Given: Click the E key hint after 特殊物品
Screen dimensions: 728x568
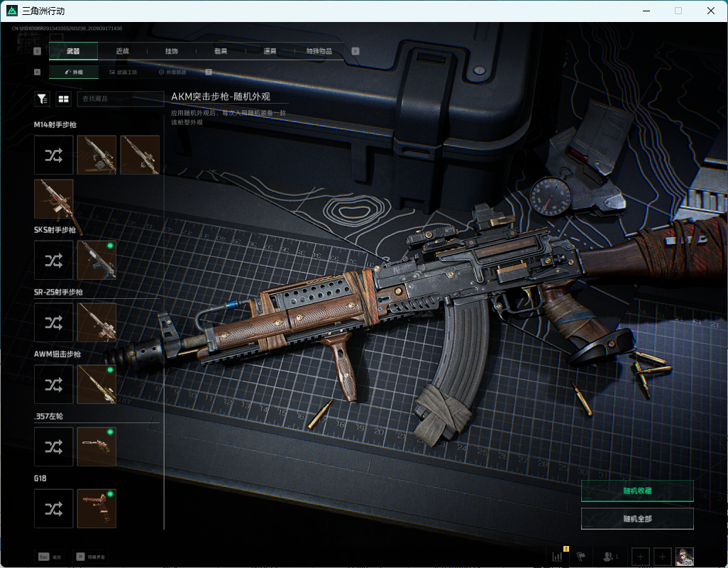Looking at the screenshot, I should tap(355, 51).
